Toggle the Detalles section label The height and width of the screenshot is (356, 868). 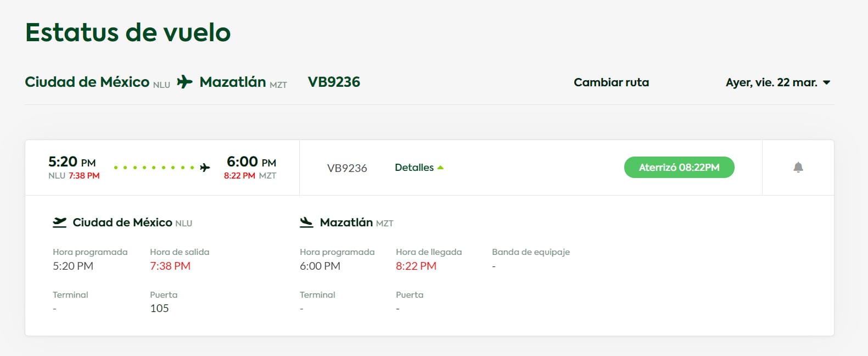click(414, 168)
